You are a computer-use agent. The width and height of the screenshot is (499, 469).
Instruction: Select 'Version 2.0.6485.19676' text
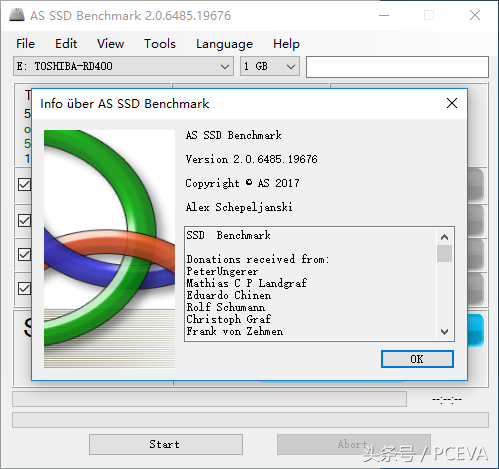coord(251,159)
